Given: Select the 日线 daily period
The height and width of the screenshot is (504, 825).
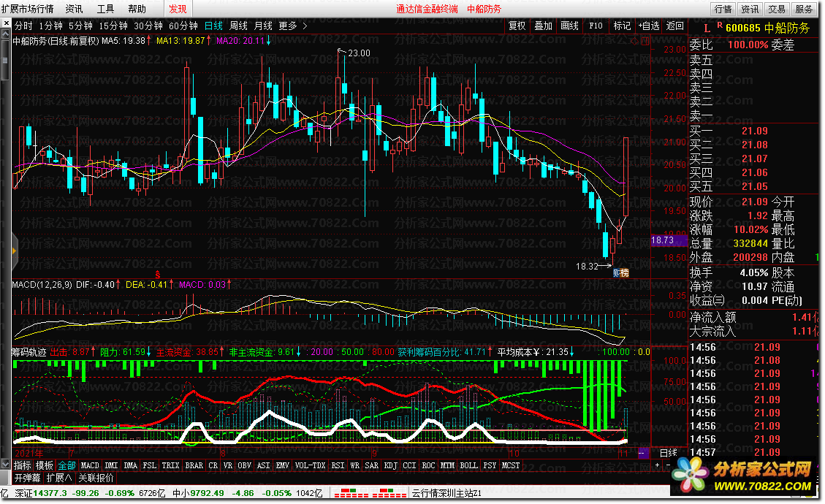Looking at the screenshot, I should 213,26.
